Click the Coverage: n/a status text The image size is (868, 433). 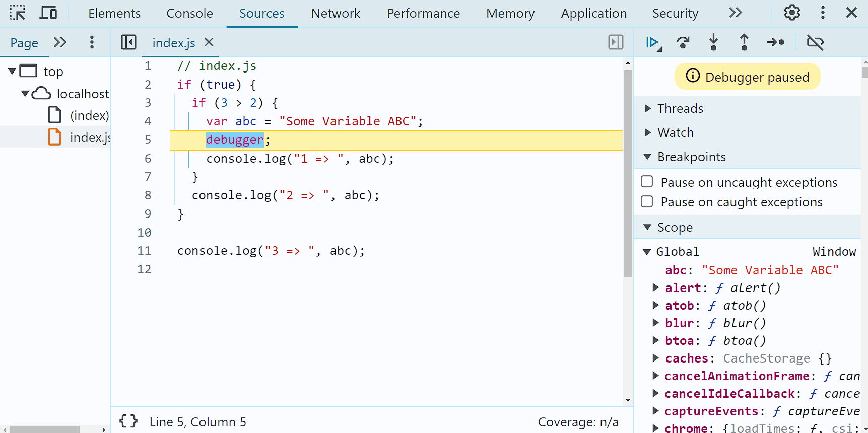click(x=578, y=422)
